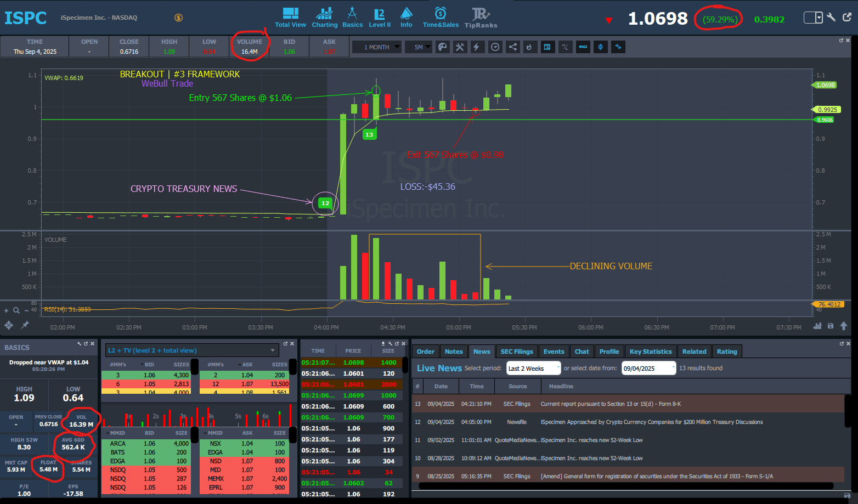Expand the 5M interval dropdown

pos(419,47)
